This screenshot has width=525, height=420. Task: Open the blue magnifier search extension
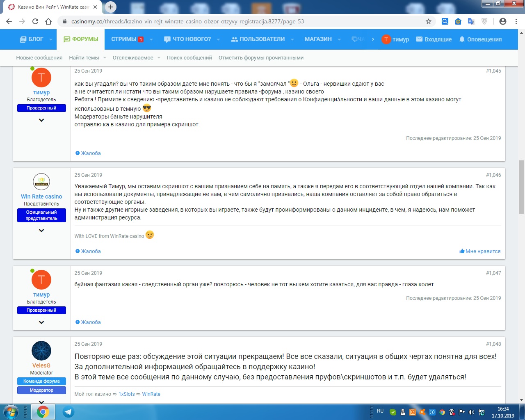tap(445, 21)
